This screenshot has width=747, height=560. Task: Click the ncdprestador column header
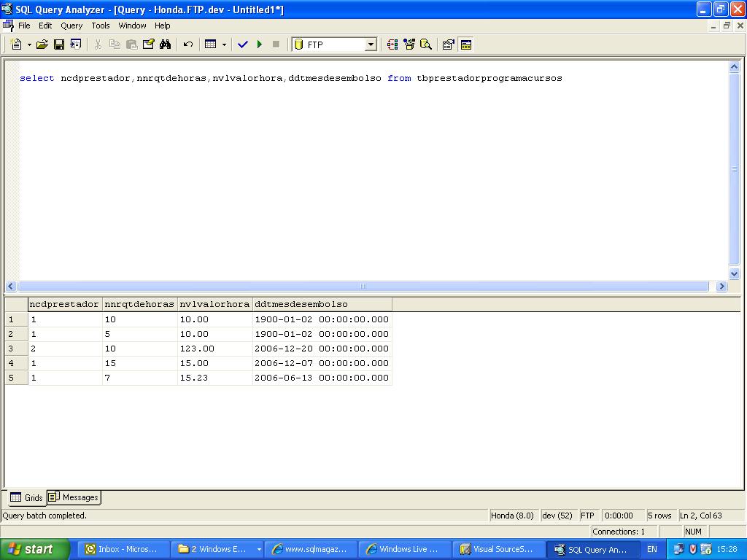tap(64, 304)
